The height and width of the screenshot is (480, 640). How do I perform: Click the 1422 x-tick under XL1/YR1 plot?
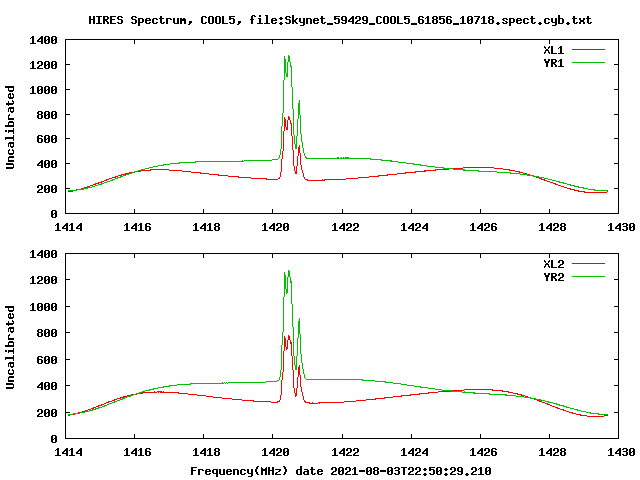coord(345,227)
